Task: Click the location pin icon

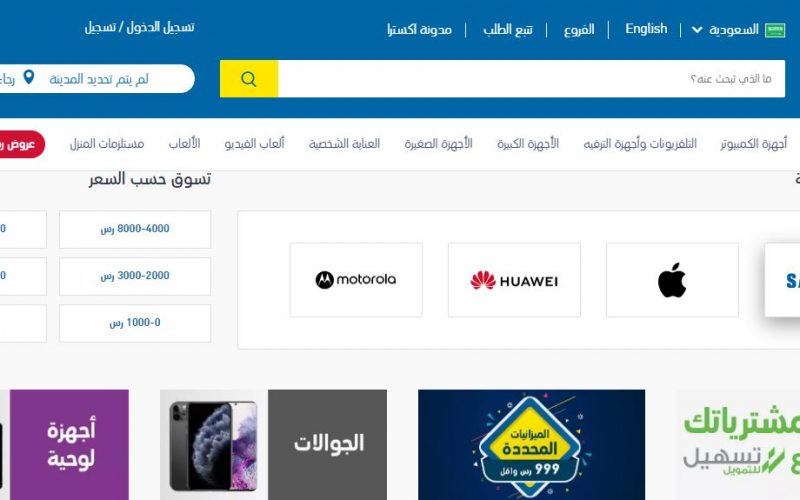Action: [x=29, y=77]
